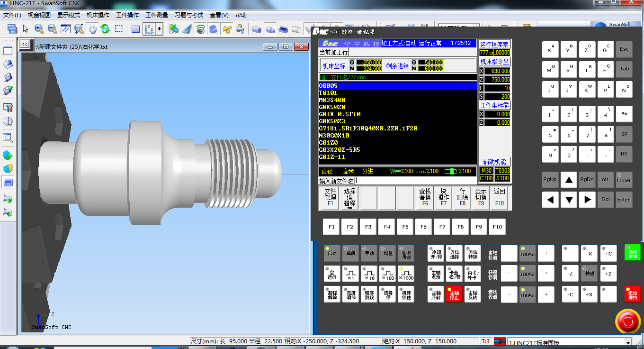
Task: Click the save-as floppy with arrow icon
Action: point(8,90)
